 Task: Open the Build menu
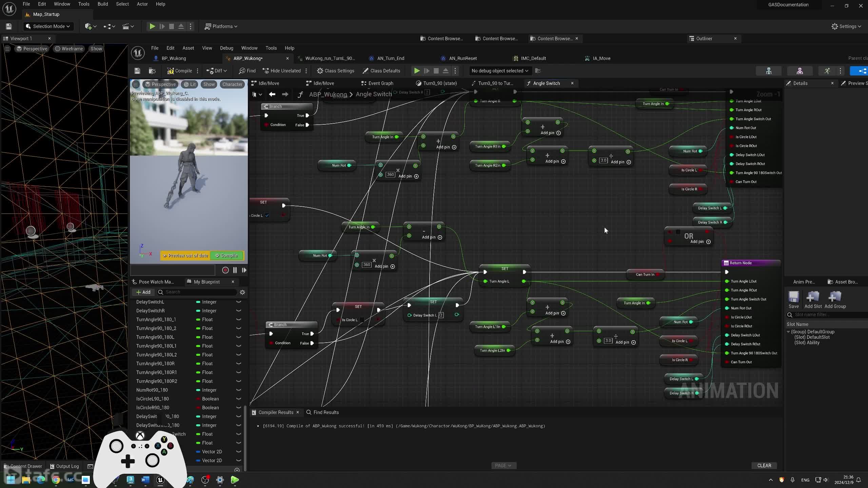[103, 4]
